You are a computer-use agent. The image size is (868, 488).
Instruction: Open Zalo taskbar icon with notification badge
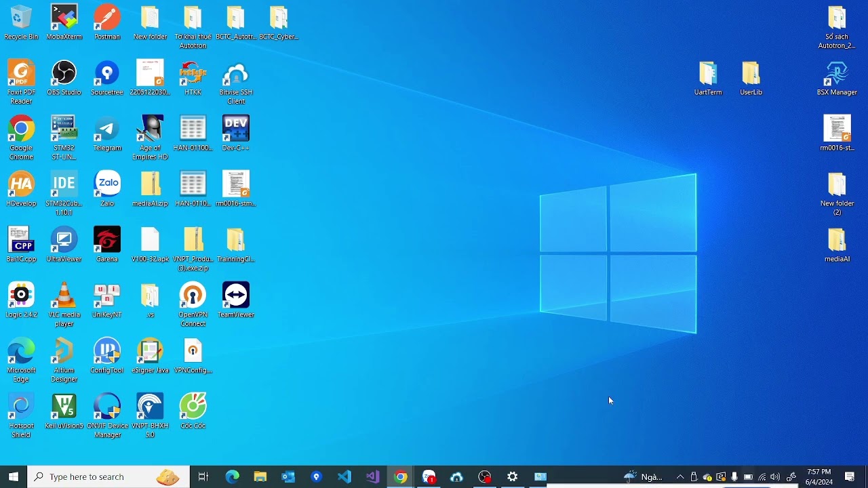429,477
